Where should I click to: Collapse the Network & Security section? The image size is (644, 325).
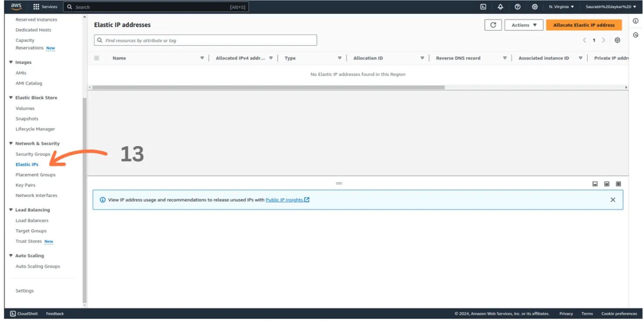click(11, 144)
